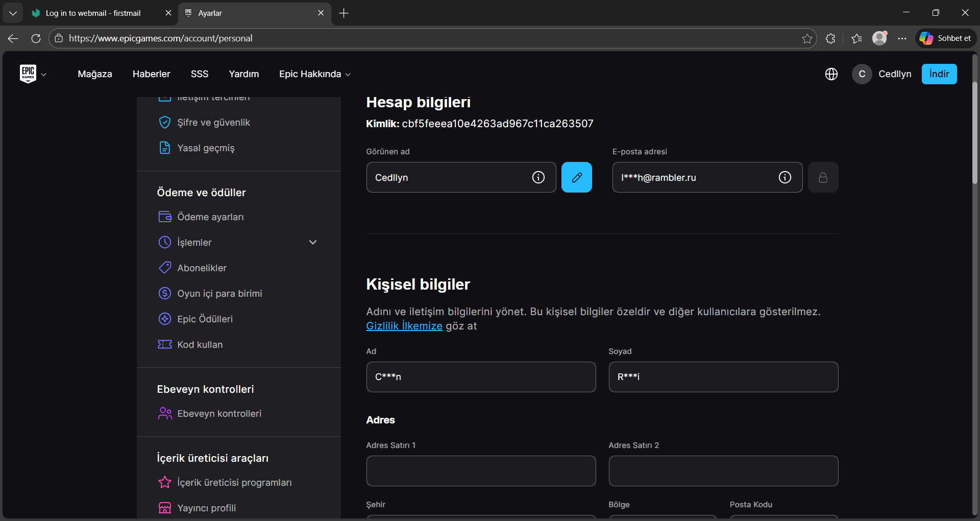Go back in the browser
The width and height of the screenshot is (980, 521).
pyautogui.click(x=13, y=38)
